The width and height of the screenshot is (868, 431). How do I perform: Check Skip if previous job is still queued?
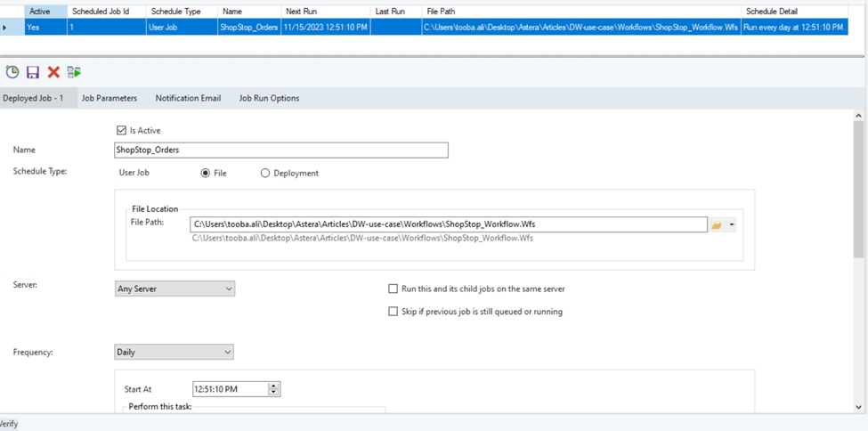pyautogui.click(x=393, y=312)
